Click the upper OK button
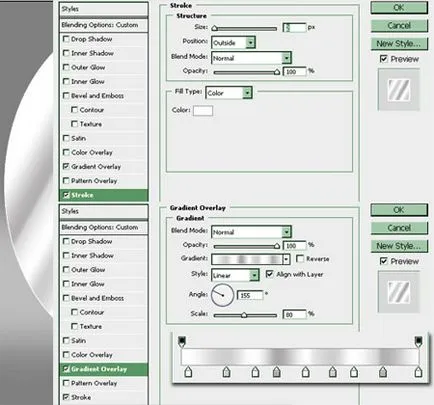Viewport: 434px width, 405px height. point(399,8)
